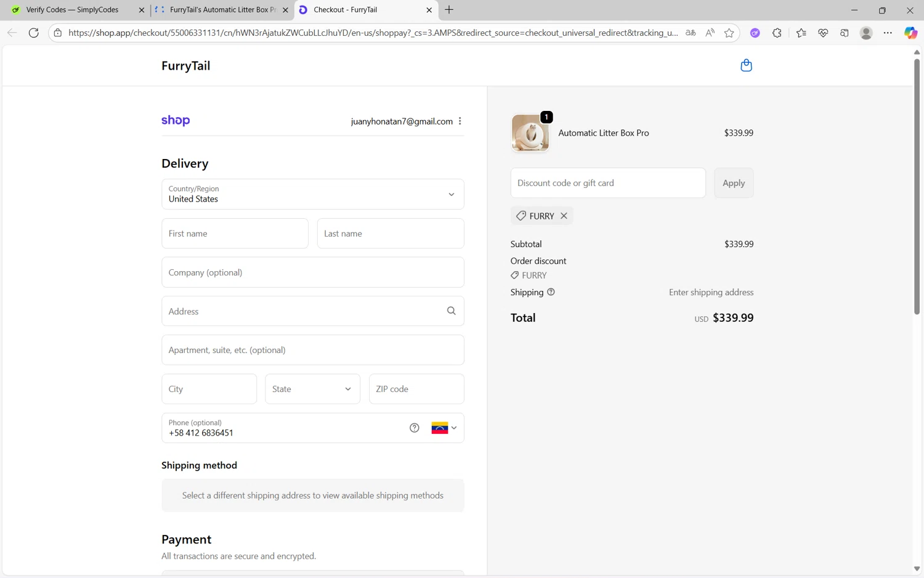Open account options menu beside email
924x578 pixels.
460,121
